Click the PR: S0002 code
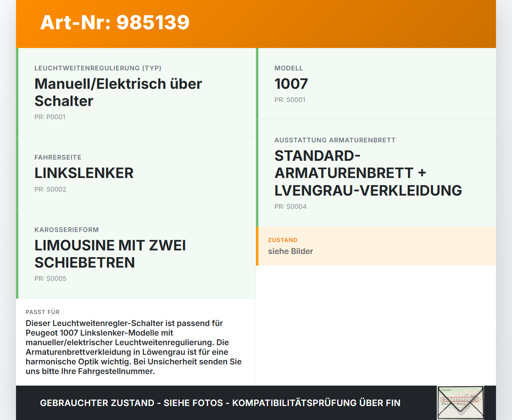 50,189
